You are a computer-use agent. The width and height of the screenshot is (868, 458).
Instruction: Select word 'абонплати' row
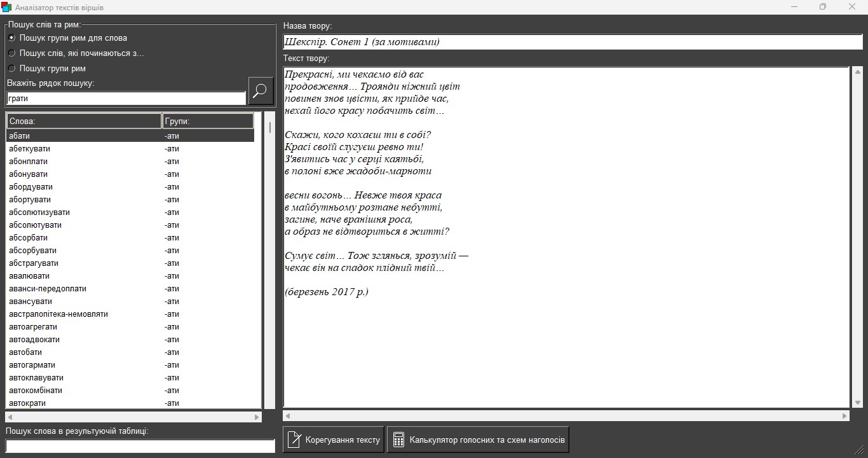tap(130, 162)
